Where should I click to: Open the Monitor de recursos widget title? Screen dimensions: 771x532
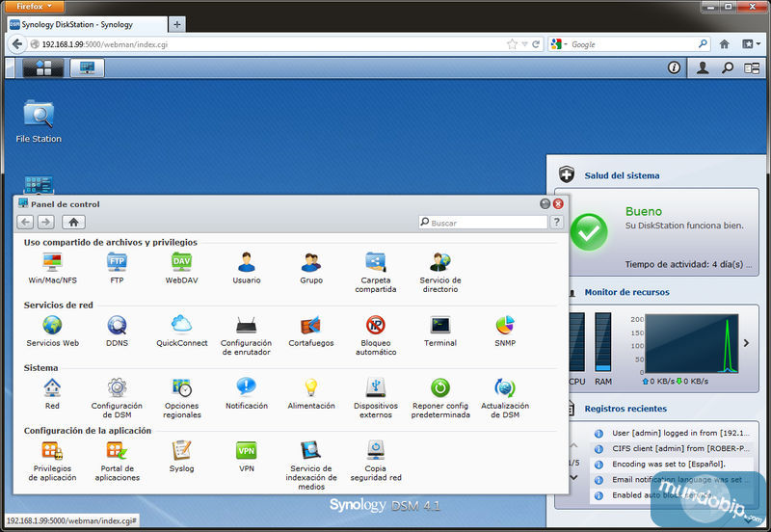click(627, 292)
